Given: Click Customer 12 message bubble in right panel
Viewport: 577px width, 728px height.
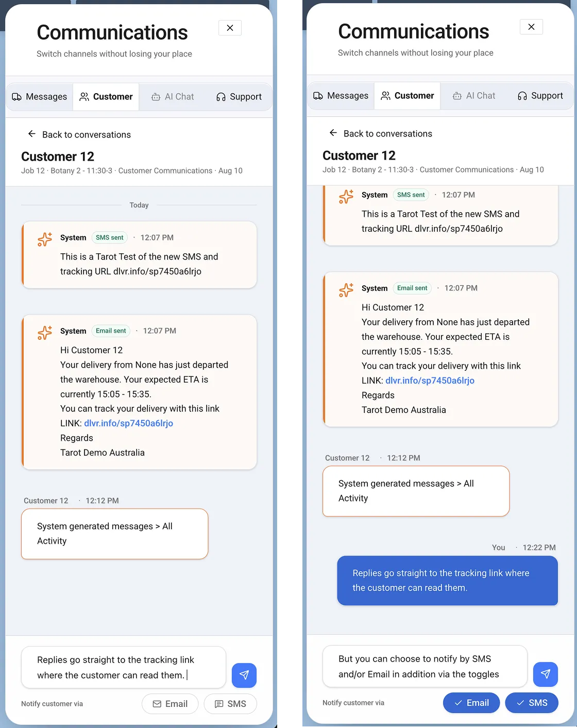Looking at the screenshot, I should click(x=416, y=491).
